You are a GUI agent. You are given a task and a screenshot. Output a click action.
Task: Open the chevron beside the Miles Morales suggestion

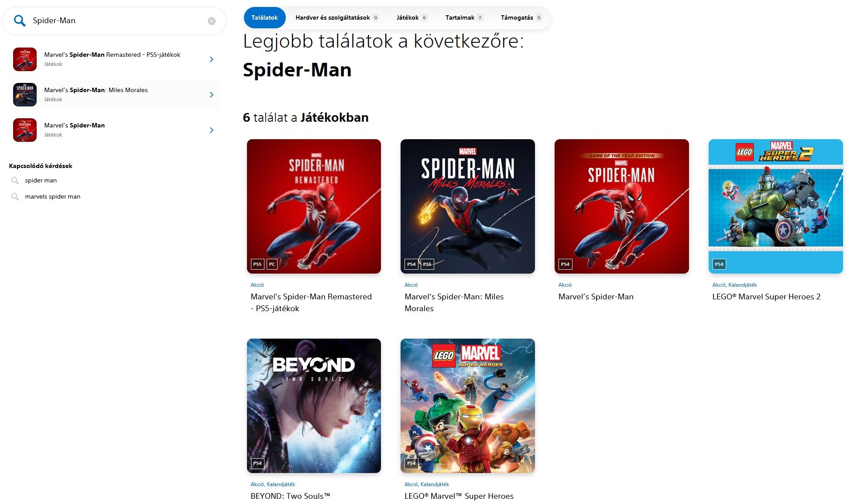click(x=212, y=95)
